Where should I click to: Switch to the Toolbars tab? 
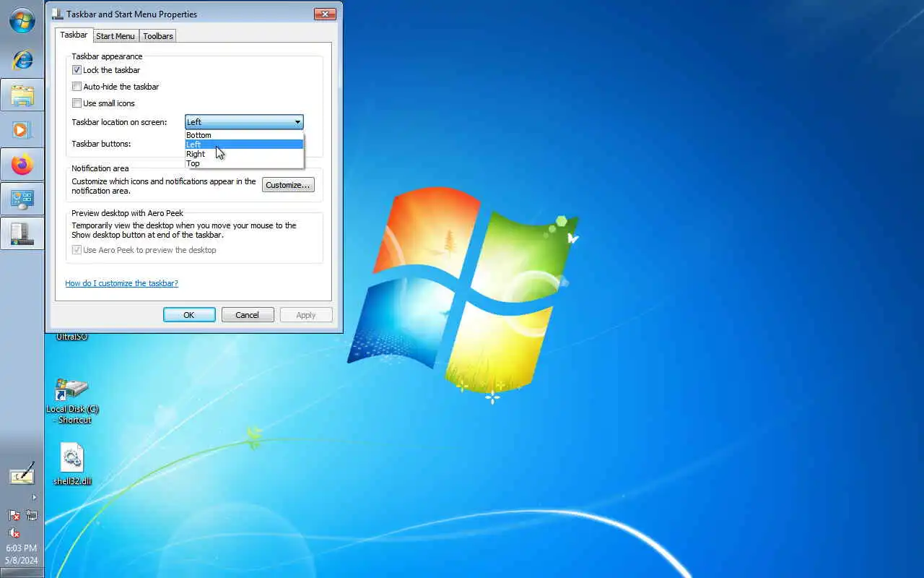[x=158, y=36]
